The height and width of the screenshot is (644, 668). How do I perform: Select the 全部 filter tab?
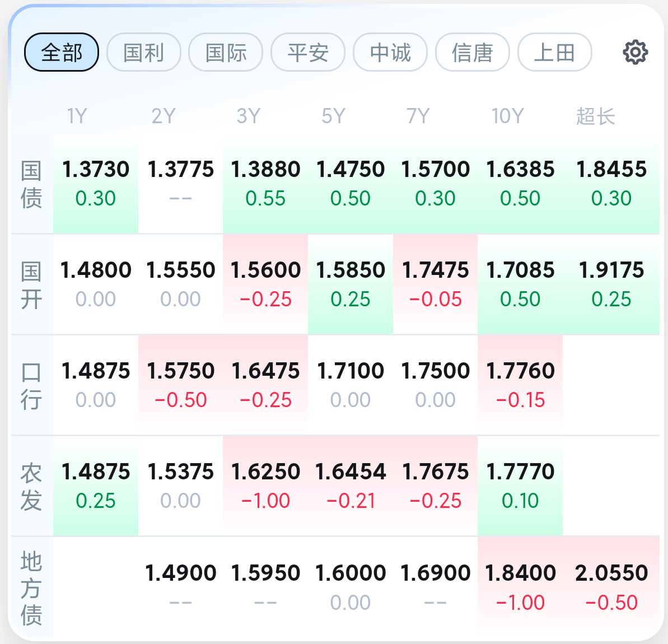(62, 53)
